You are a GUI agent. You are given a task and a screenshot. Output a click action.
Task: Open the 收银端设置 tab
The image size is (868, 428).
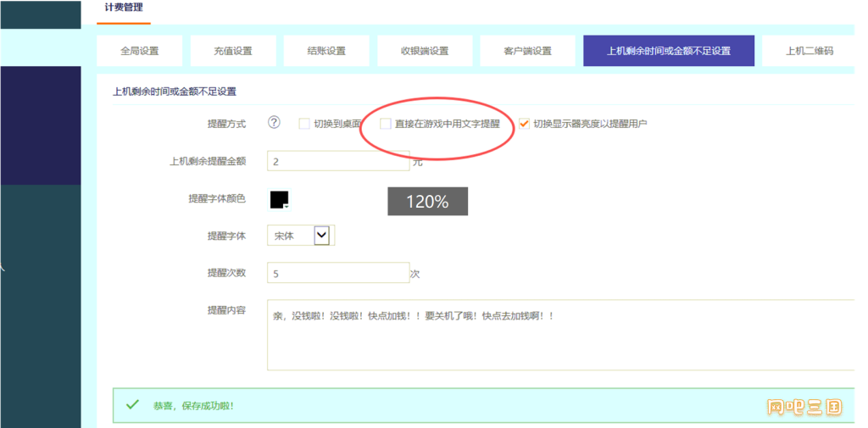[x=425, y=51]
